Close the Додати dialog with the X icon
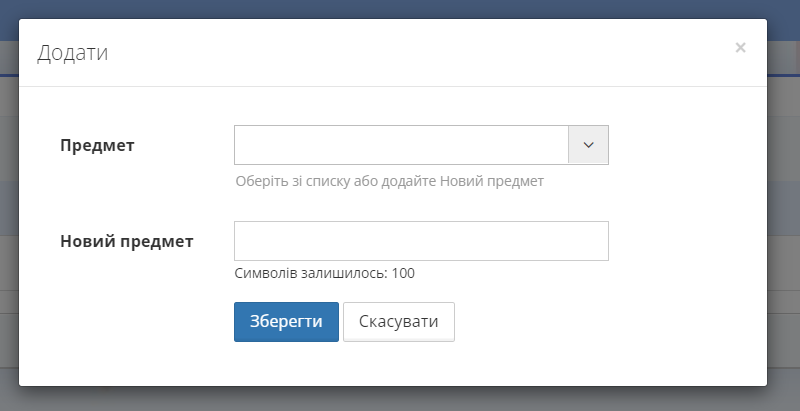The width and height of the screenshot is (800, 411). (x=740, y=47)
